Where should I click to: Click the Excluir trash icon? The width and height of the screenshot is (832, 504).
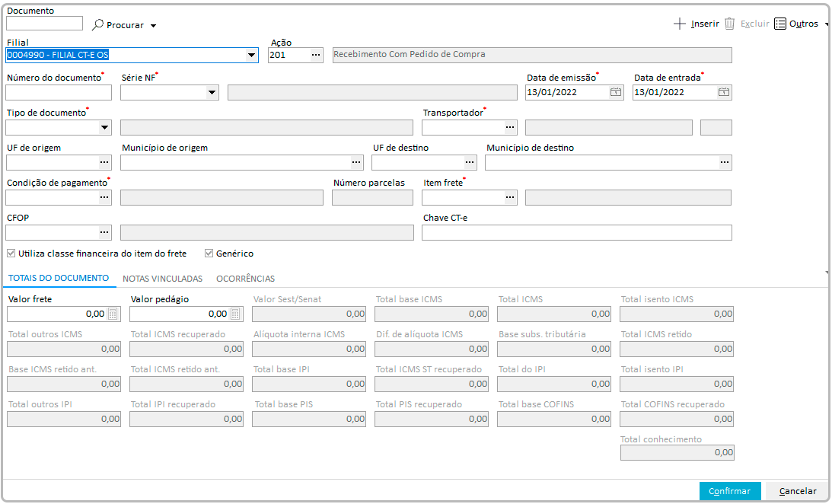pos(729,24)
